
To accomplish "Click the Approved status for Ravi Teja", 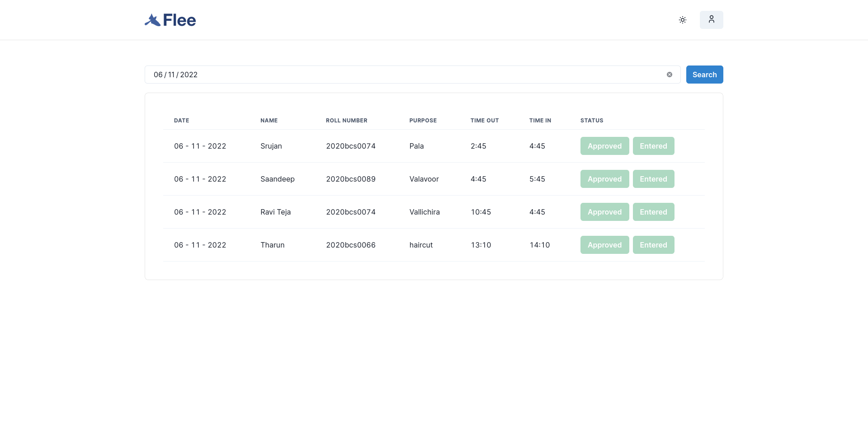I will (605, 212).
